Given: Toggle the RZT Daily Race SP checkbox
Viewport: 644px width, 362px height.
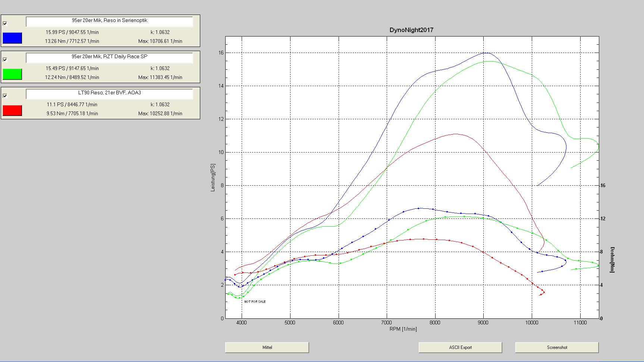Looking at the screenshot, I should point(5,60).
